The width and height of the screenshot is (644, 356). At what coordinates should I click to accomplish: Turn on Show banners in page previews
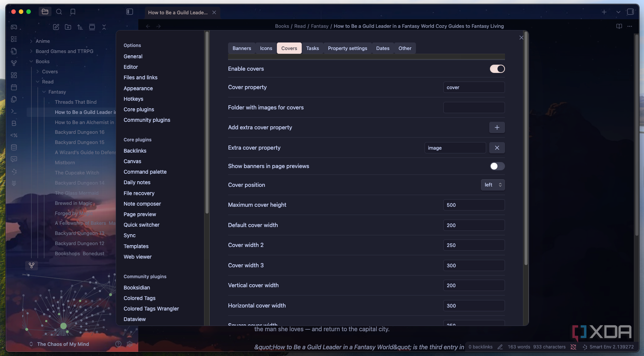pyautogui.click(x=497, y=166)
